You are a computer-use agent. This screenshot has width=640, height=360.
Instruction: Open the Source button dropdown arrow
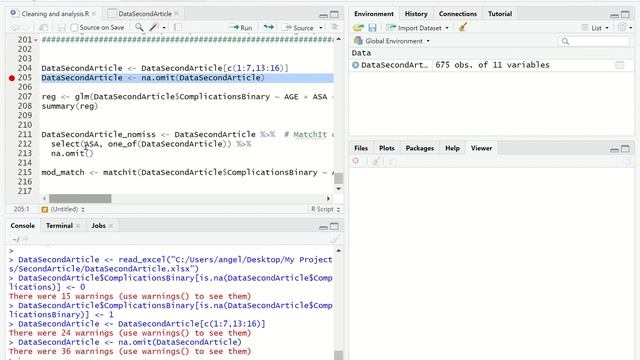tap(321, 28)
